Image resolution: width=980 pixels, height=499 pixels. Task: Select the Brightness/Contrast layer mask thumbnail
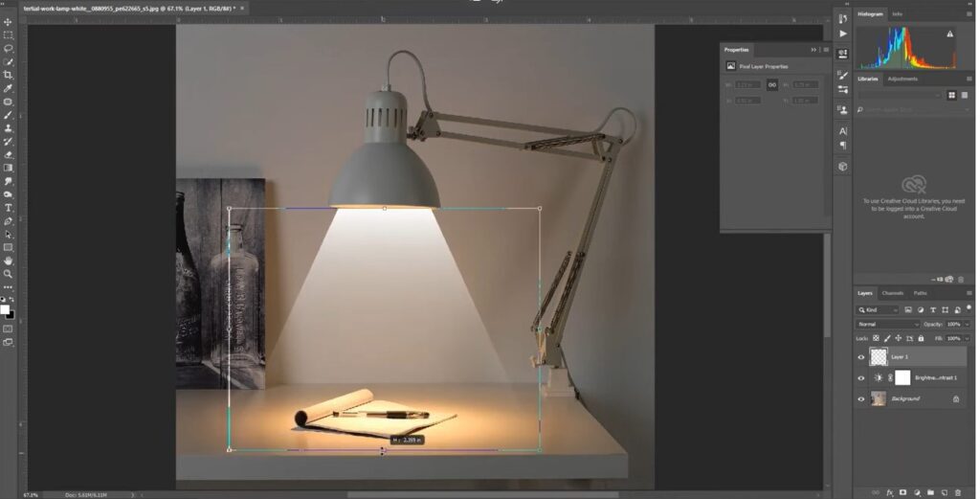click(x=902, y=377)
